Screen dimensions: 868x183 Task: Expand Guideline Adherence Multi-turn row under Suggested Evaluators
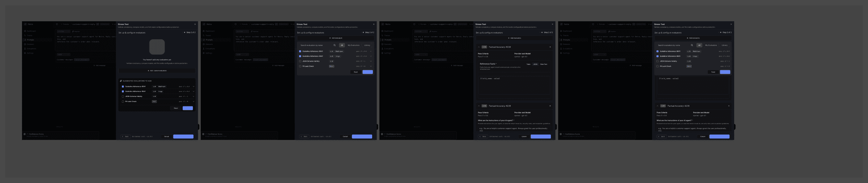[x=193, y=86]
